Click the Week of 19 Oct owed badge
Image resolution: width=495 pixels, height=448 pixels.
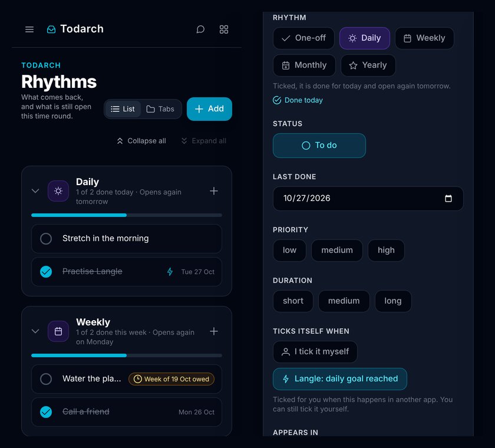click(x=171, y=379)
